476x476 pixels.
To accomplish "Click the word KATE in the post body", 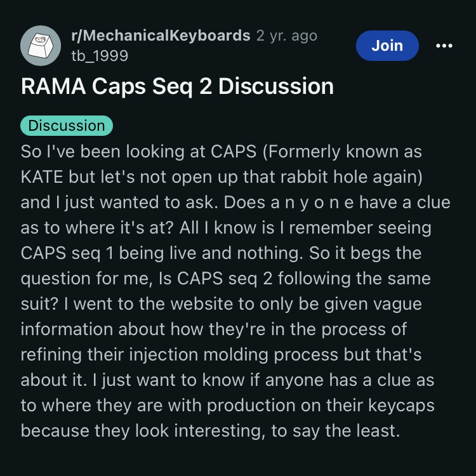I will click(x=42, y=176).
